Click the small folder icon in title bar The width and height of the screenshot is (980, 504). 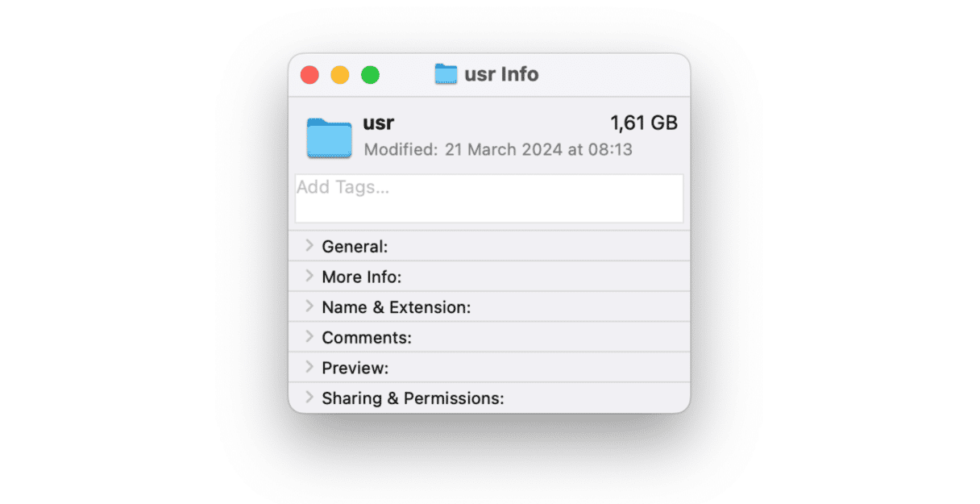(x=446, y=74)
